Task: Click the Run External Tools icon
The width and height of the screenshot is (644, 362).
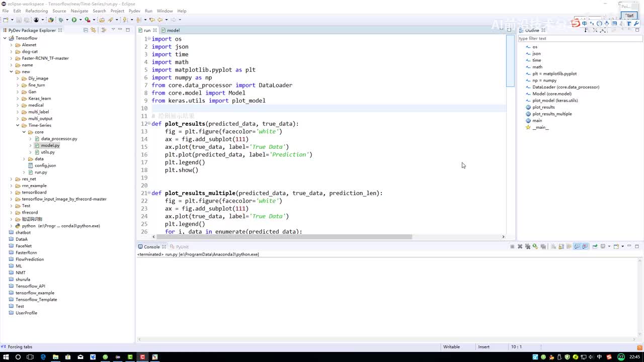Action: (87, 20)
